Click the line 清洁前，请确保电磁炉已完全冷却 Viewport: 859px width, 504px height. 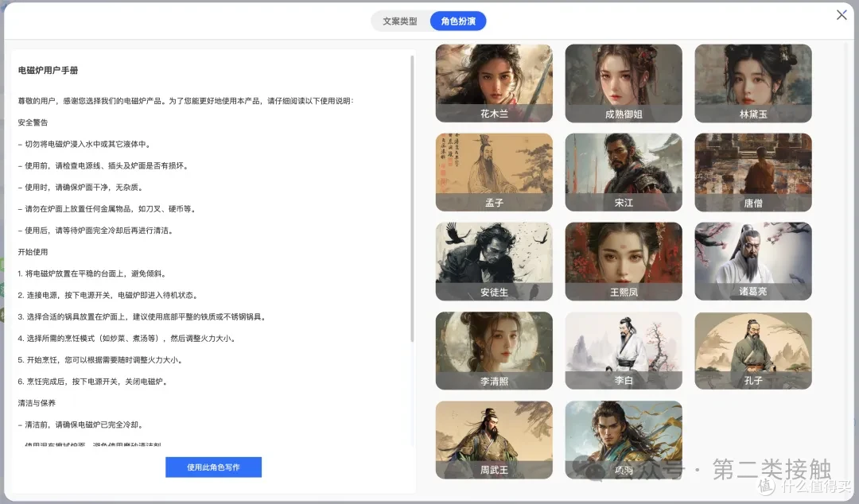pyautogui.click(x=80, y=425)
